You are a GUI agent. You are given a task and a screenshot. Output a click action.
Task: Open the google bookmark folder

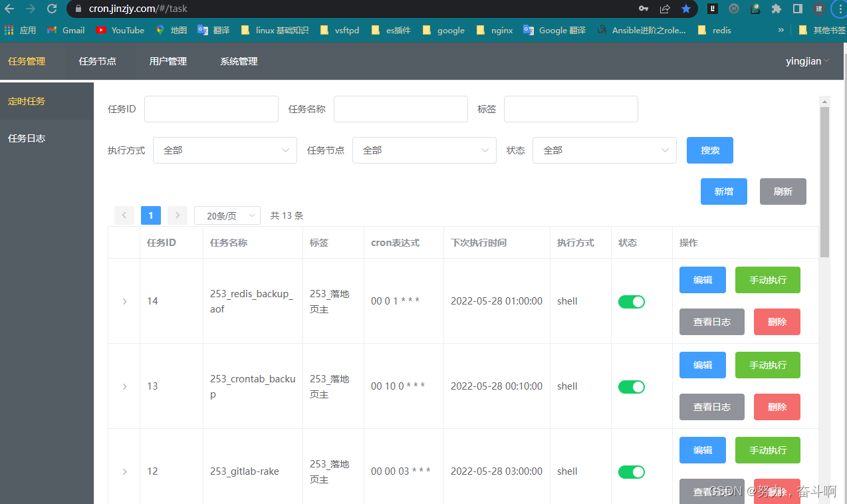coord(443,30)
